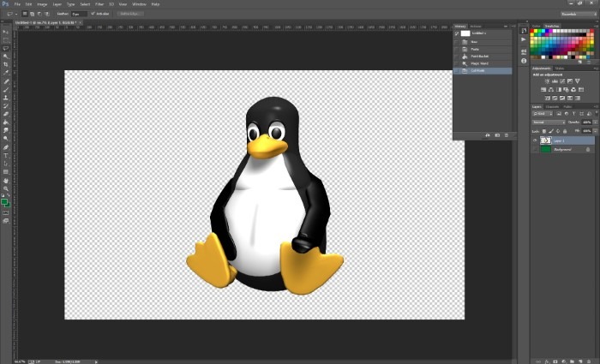Viewport: 600px width, 364px height.
Task: Select the Eraser tool
Action: click(x=6, y=114)
